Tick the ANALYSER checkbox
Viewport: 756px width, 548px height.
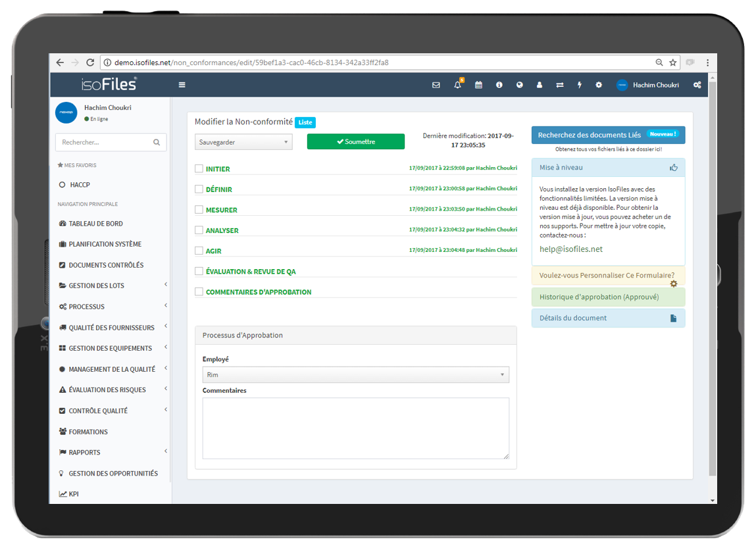click(x=199, y=230)
